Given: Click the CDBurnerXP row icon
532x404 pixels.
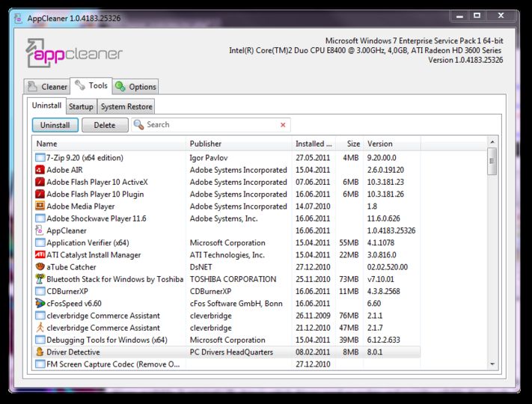Looking at the screenshot, I should point(40,291).
